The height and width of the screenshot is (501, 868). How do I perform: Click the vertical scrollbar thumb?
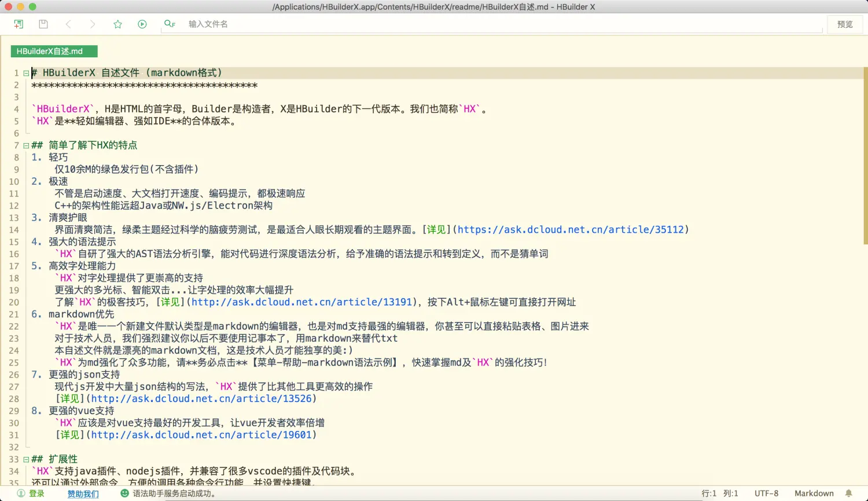(865, 155)
